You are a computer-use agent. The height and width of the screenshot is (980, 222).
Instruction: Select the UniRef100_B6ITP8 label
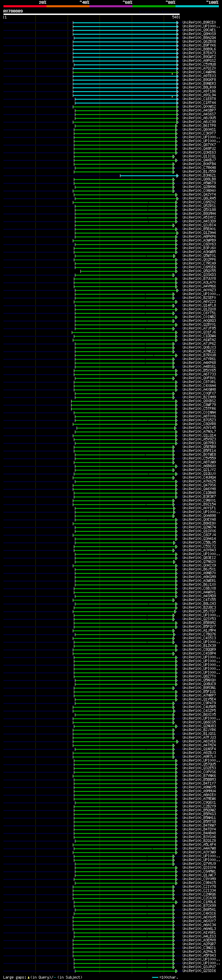click(199, 125)
